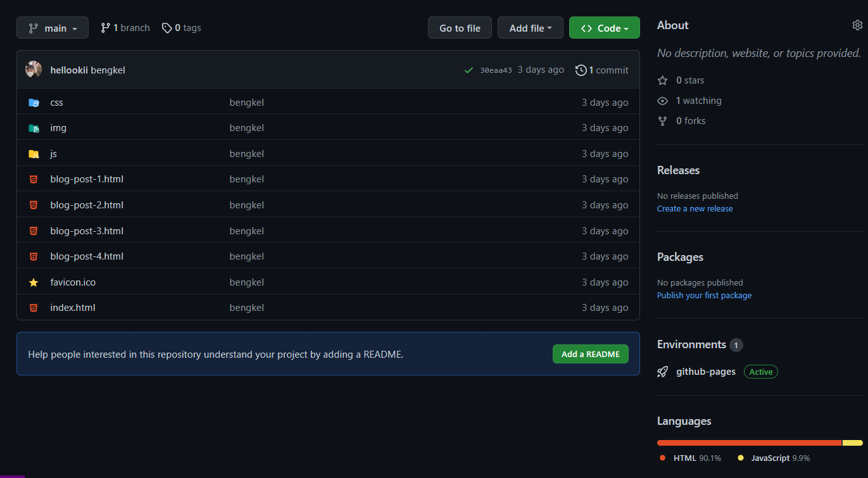Image resolution: width=868 pixels, height=478 pixels.
Task: Click Publish your first package link
Action: point(705,296)
